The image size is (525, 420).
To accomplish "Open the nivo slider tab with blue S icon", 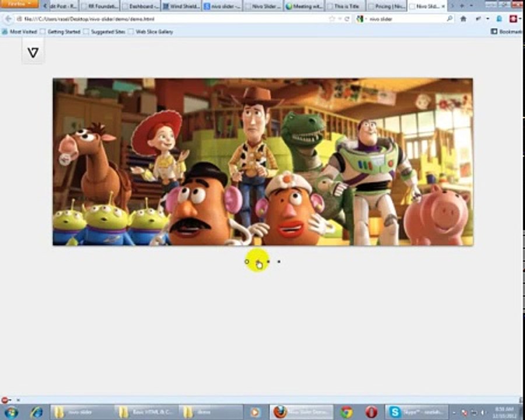I will click(222, 6).
